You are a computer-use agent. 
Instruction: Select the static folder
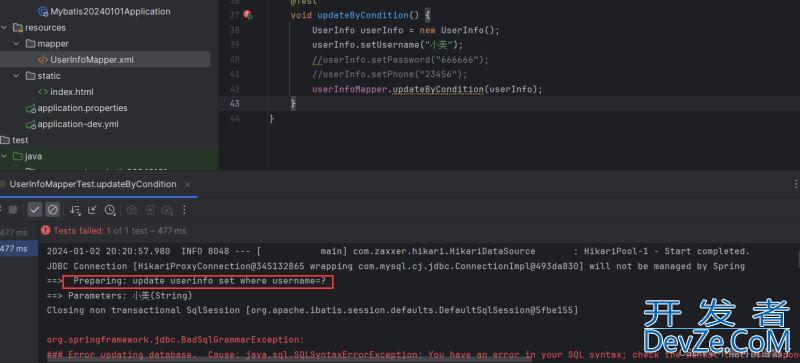[49, 76]
